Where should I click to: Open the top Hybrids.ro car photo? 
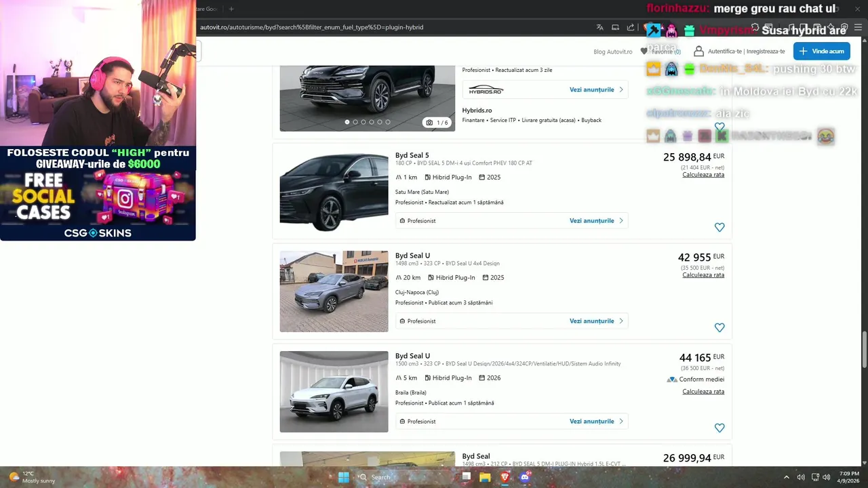[368, 98]
